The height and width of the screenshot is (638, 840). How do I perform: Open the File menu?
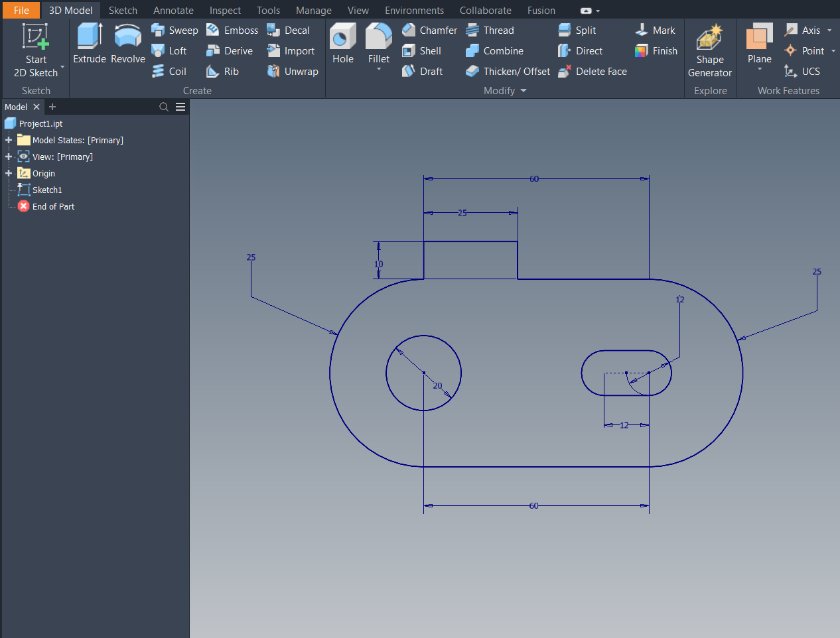pos(21,10)
